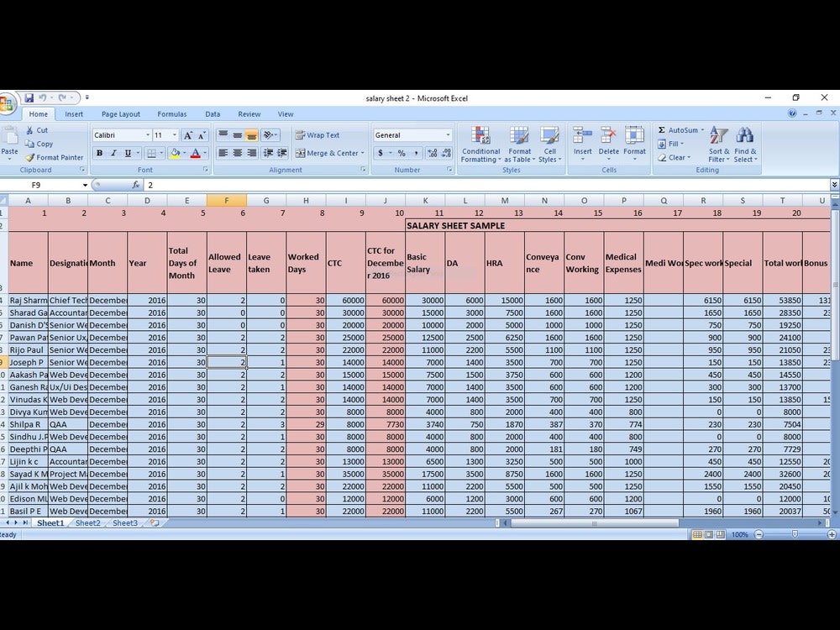Open Cell Styles gallery
The height and width of the screenshot is (630, 840).
(x=549, y=144)
